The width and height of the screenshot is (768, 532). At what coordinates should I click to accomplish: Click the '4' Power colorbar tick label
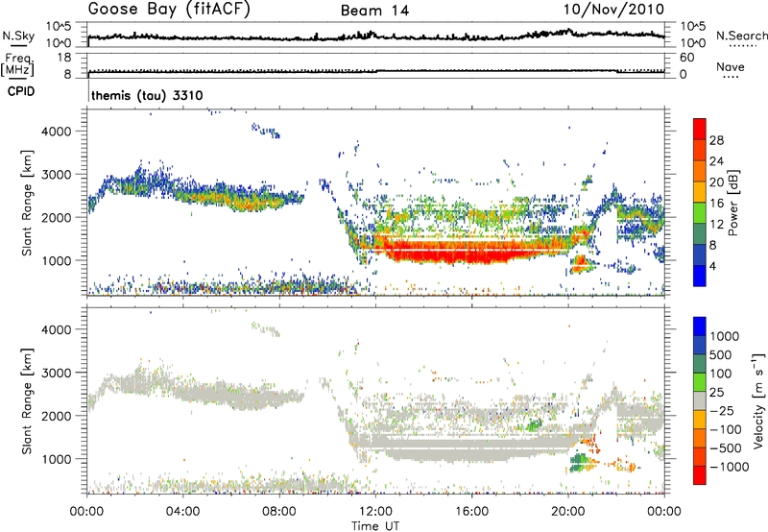click(713, 267)
